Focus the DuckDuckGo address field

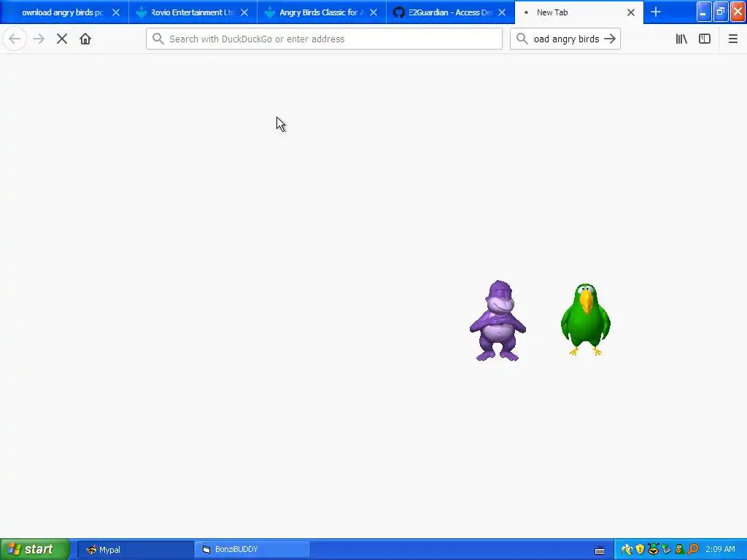(324, 39)
